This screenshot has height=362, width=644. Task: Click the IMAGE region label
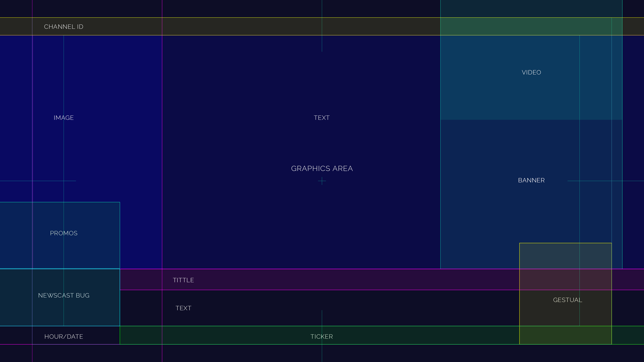tap(64, 118)
